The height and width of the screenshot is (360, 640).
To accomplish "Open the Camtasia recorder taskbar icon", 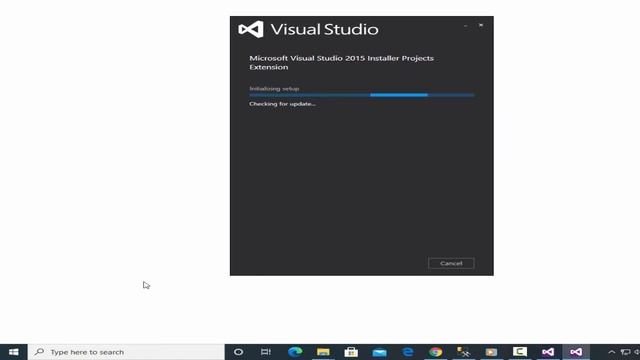I will 520,352.
